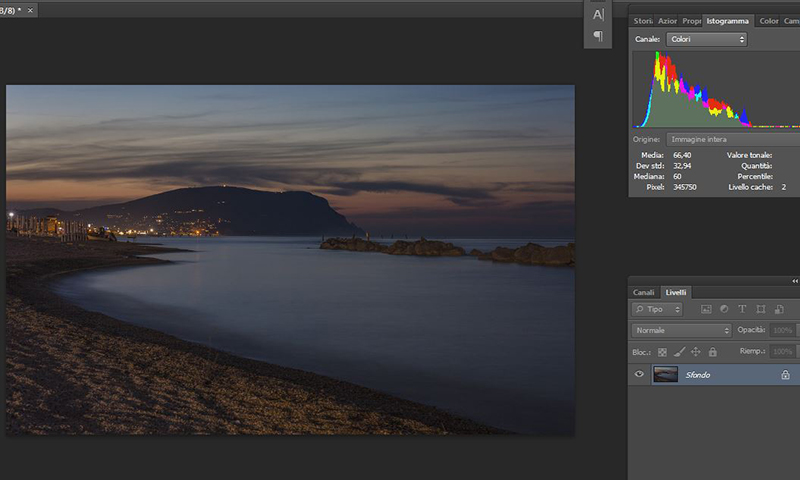Switch to the Color tab
The height and width of the screenshot is (480, 800).
[768, 20]
